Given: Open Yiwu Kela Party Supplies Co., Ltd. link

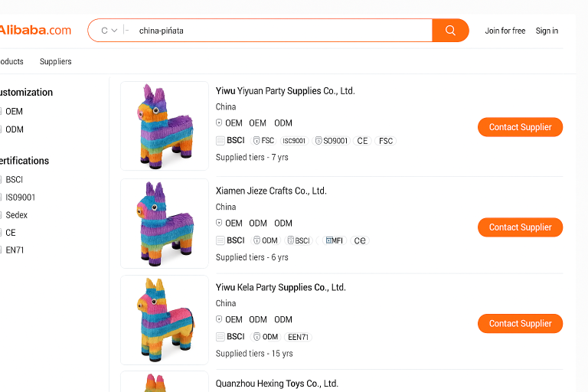Looking at the screenshot, I should point(280,287).
